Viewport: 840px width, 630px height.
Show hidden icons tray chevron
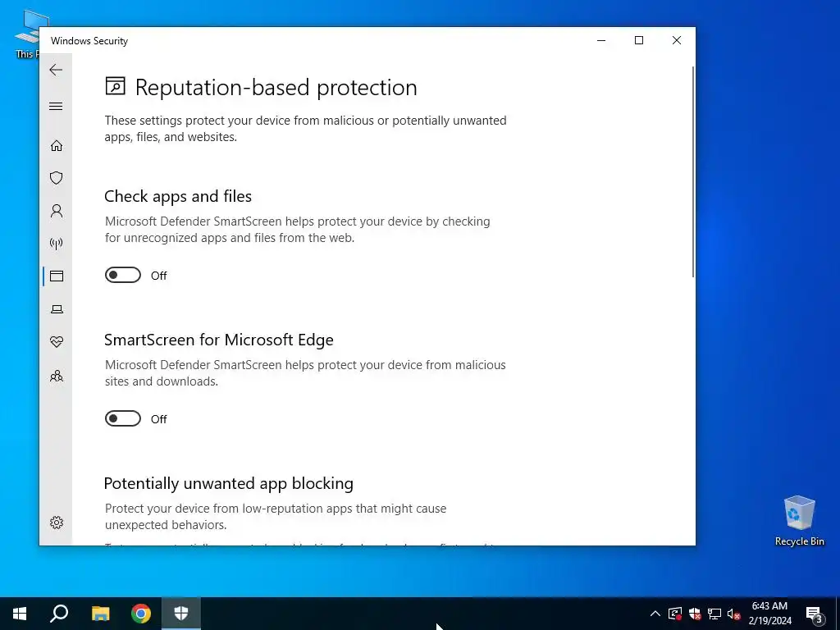click(x=655, y=614)
